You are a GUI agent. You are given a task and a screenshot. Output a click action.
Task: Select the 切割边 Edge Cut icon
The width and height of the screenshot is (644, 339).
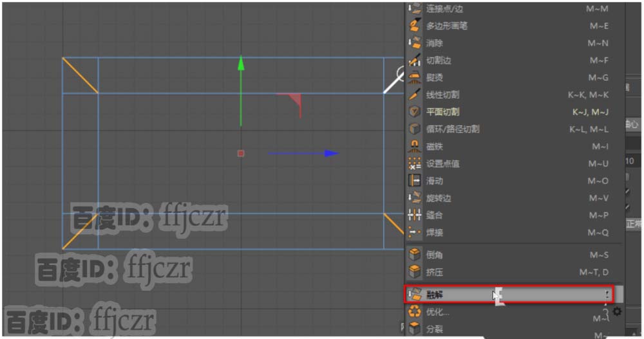pos(414,60)
